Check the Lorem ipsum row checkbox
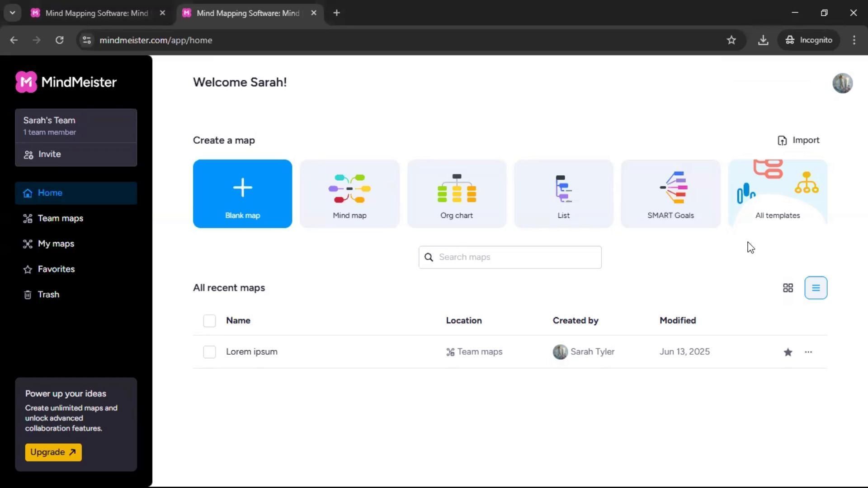 coord(209,352)
